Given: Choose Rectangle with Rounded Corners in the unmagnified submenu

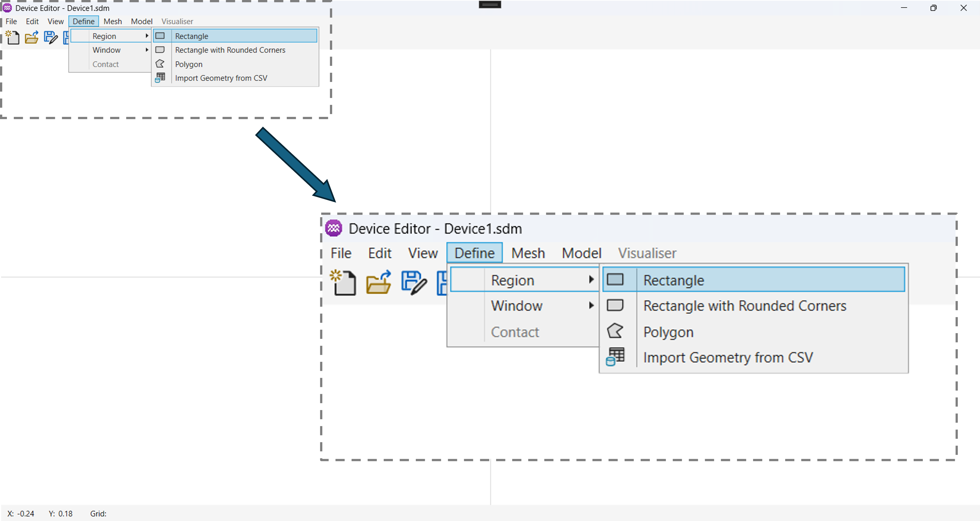Looking at the screenshot, I should (x=235, y=50).
